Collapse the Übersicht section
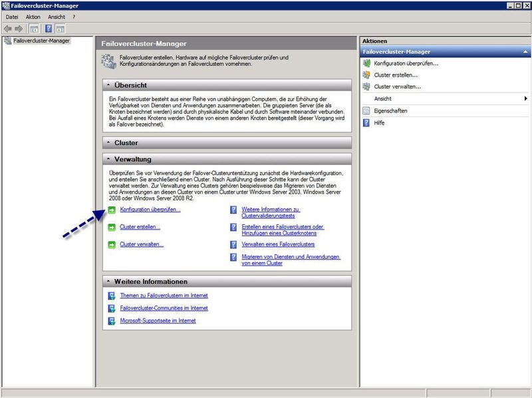This screenshot has width=532, height=398. (x=108, y=85)
